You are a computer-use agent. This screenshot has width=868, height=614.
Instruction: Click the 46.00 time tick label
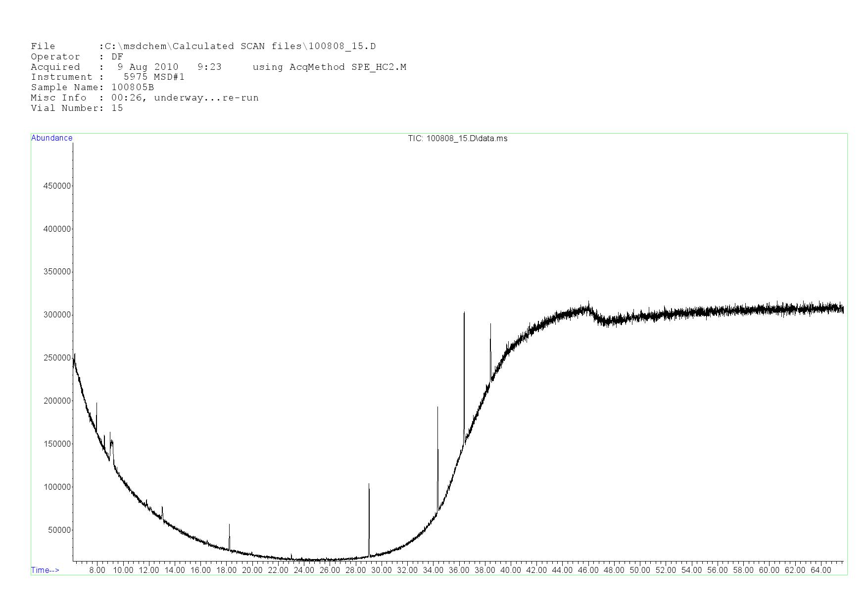tap(588, 570)
